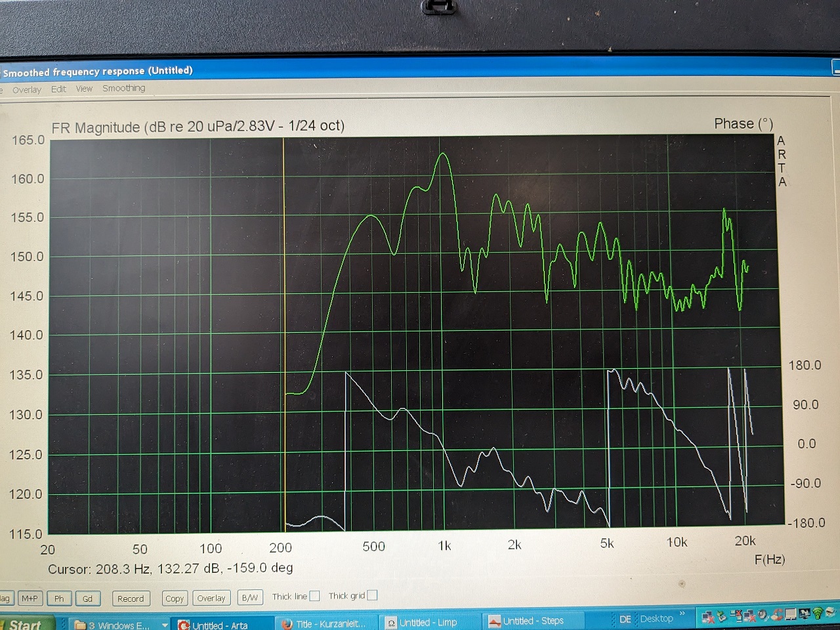Click the Copy button

tap(175, 598)
